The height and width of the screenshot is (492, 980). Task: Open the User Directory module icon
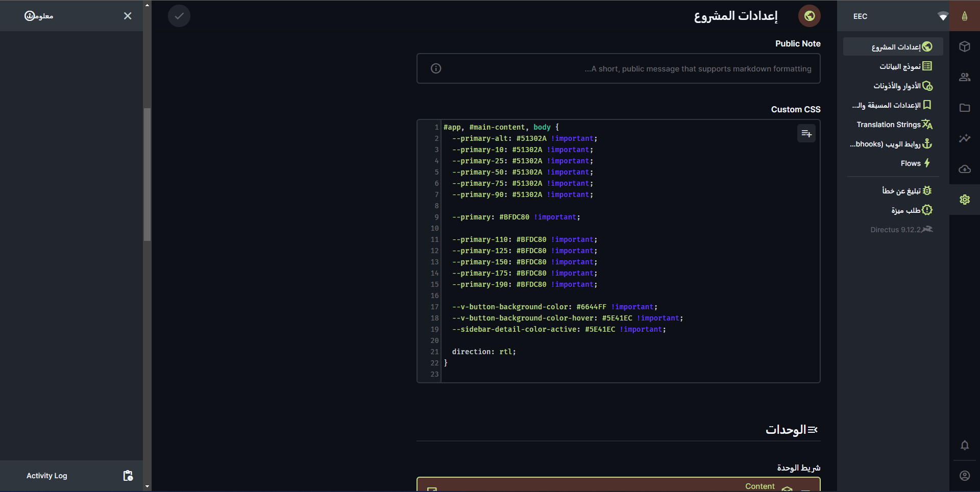pyautogui.click(x=965, y=77)
